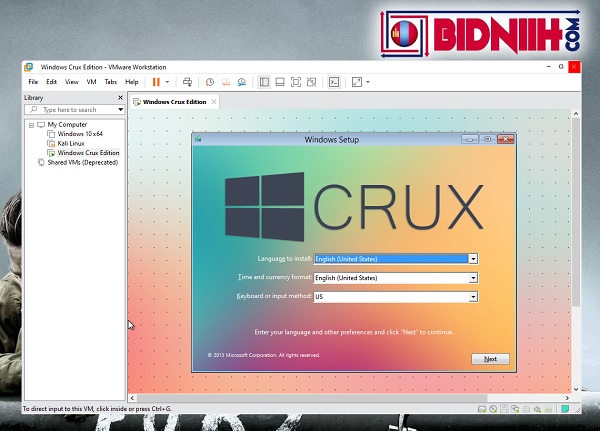Select My Computer in library
Image resolution: width=600 pixels, height=431 pixels.
(x=67, y=124)
